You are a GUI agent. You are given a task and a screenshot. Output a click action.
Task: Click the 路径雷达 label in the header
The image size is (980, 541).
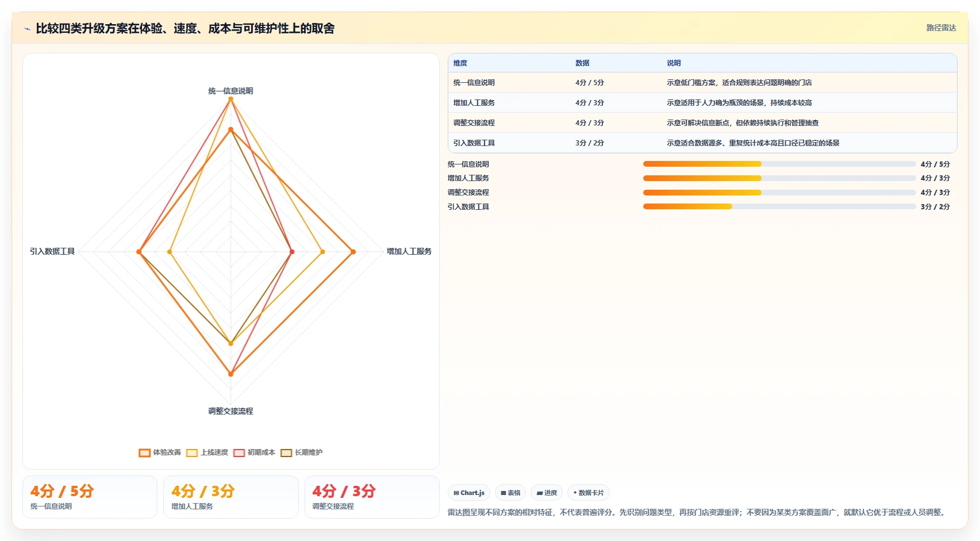coord(941,28)
